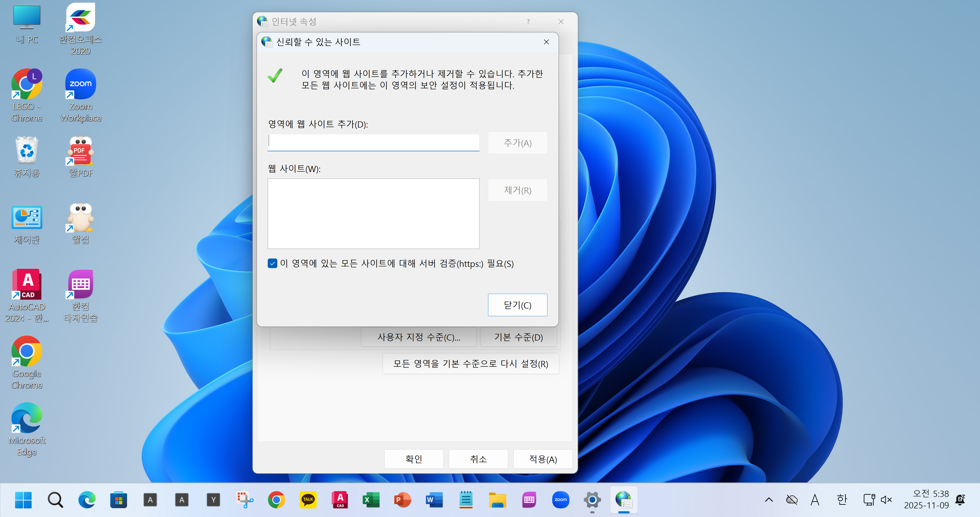Image resolution: width=980 pixels, height=517 pixels.
Task: Open the Zoom app in the taskbar
Action: click(560, 500)
